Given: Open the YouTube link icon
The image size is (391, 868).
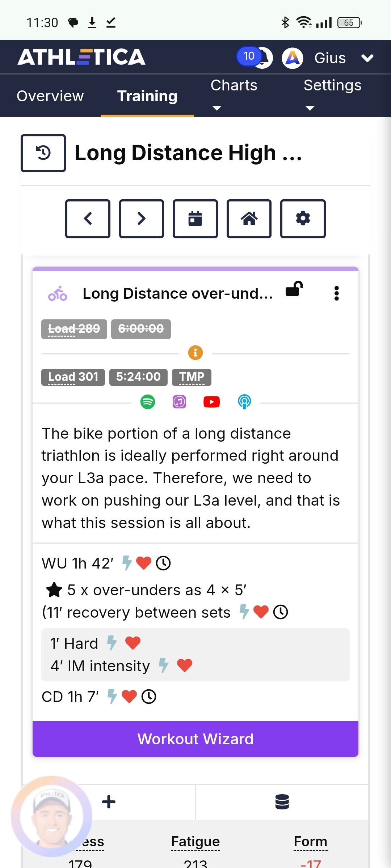Looking at the screenshot, I should tap(212, 402).
